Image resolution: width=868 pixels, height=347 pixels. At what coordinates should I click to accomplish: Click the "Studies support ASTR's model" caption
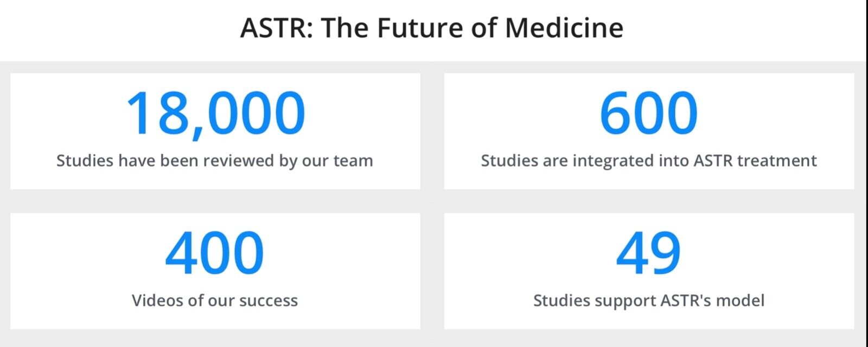649,301
